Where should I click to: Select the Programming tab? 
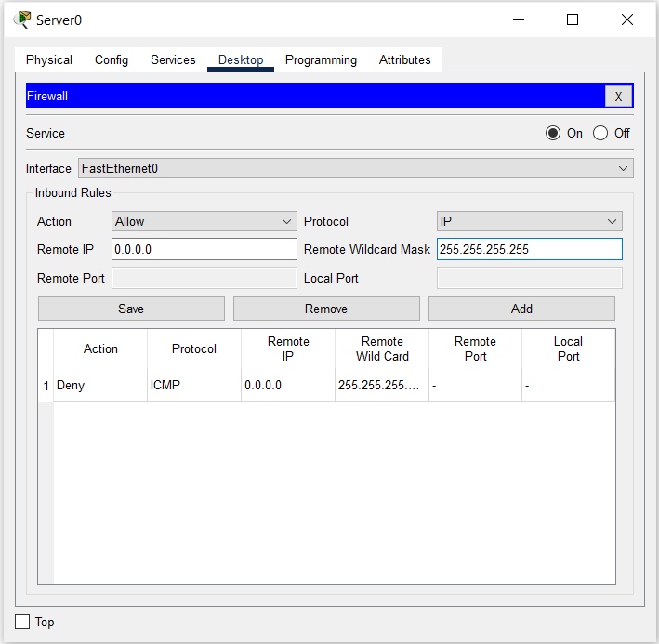click(x=321, y=59)
